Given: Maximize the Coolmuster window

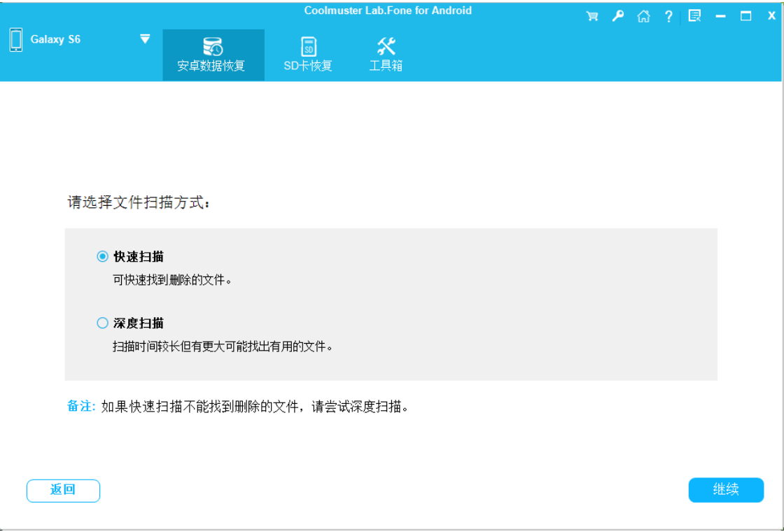Looking at the screenshot, I should (x=746, y=16).
